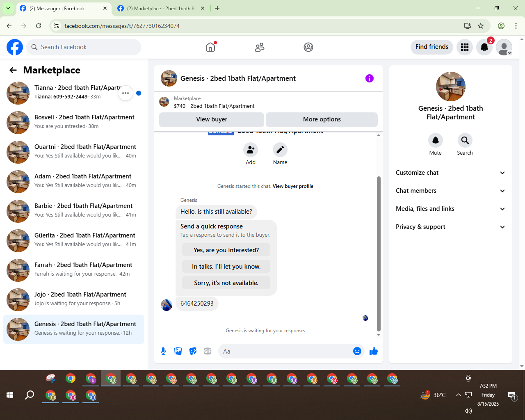Edit the chat Name pencil icon
The height and width of the screenshot is (420, 525).
coord(280,150)
